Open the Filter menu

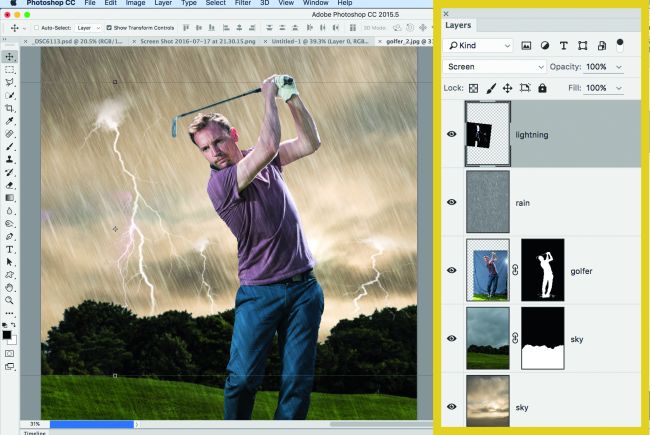(243, 3)
